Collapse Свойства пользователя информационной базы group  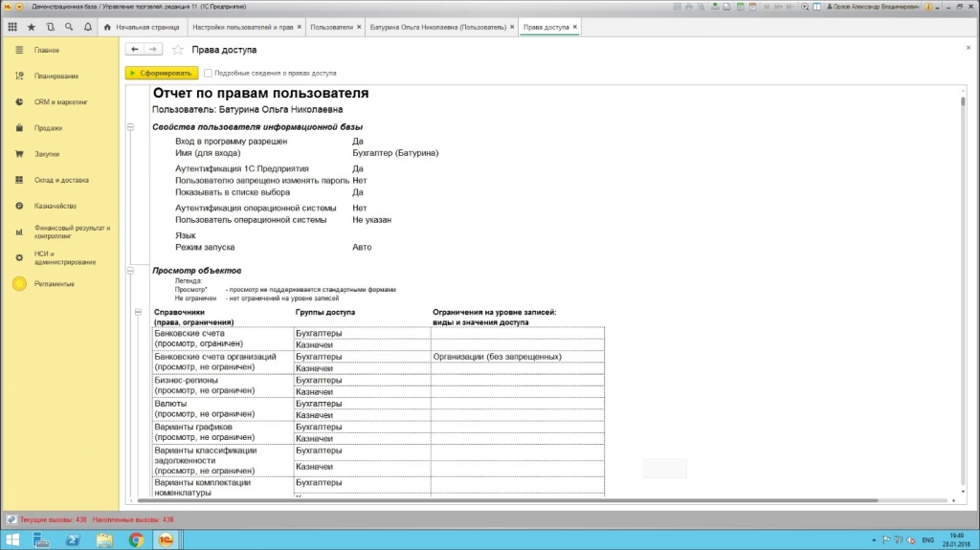pos(130,127)
